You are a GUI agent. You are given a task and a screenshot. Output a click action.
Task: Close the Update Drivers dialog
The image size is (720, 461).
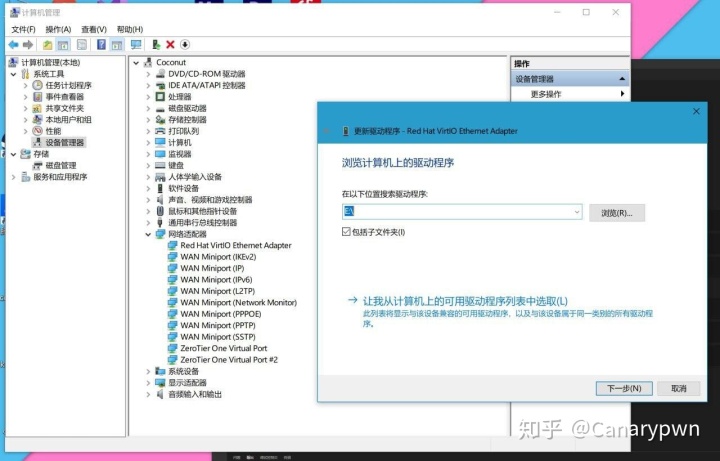pyautogui.click(x=696, y=111)
